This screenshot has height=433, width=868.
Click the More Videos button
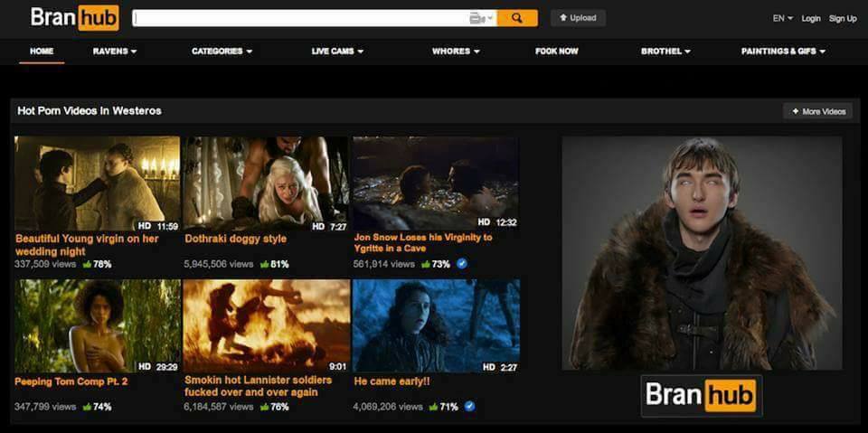818,111
